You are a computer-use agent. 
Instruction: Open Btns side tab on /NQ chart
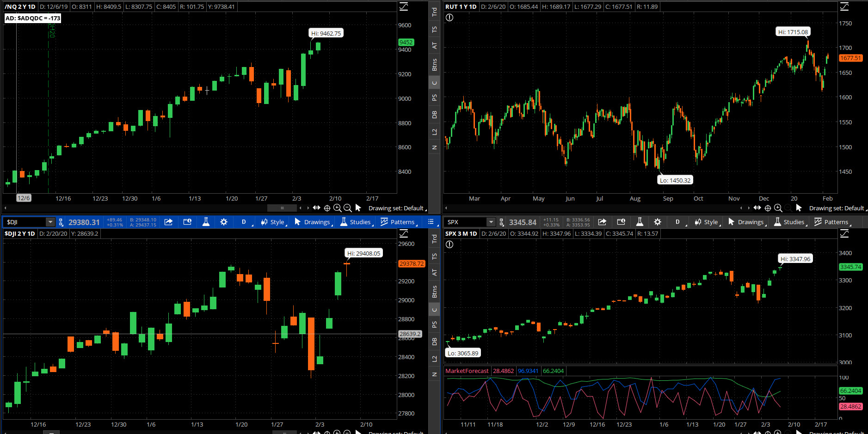click(x=434, y=65)
